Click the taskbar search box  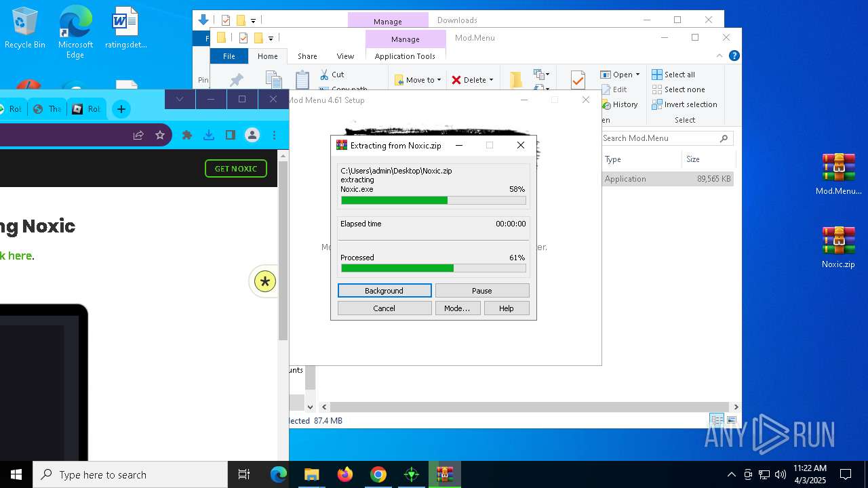pyautogui.click(x=130, y=474)
